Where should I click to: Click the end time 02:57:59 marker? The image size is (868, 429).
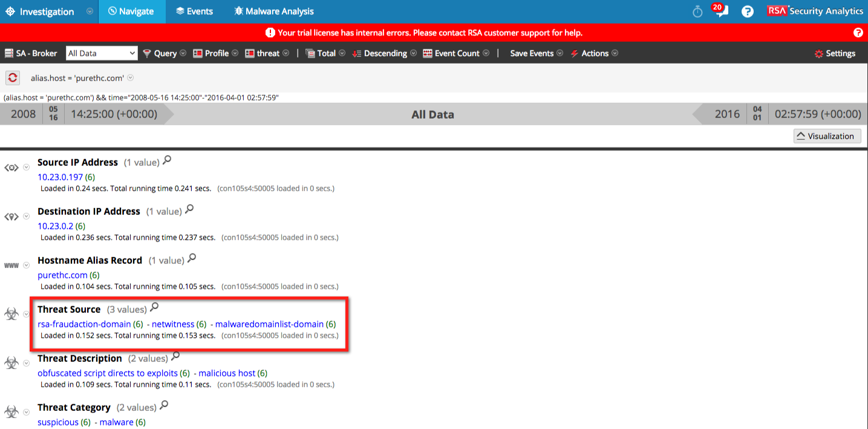point(817,114)
